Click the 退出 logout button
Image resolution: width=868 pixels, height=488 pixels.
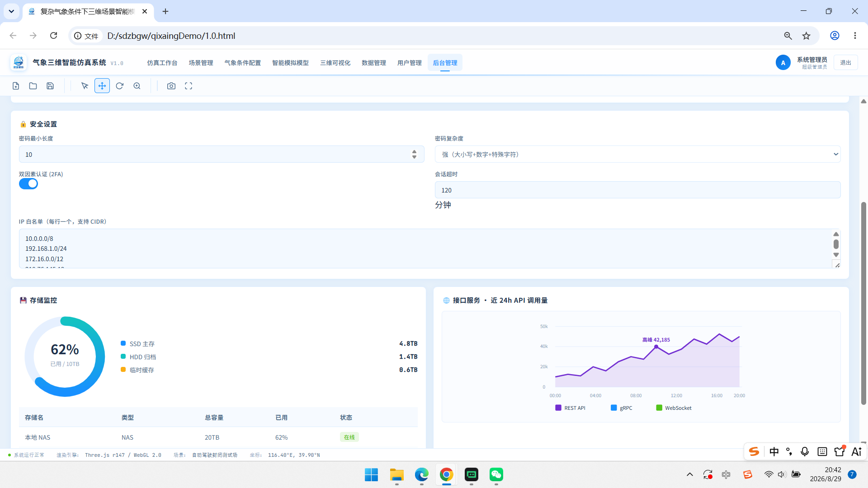[845, 63]
